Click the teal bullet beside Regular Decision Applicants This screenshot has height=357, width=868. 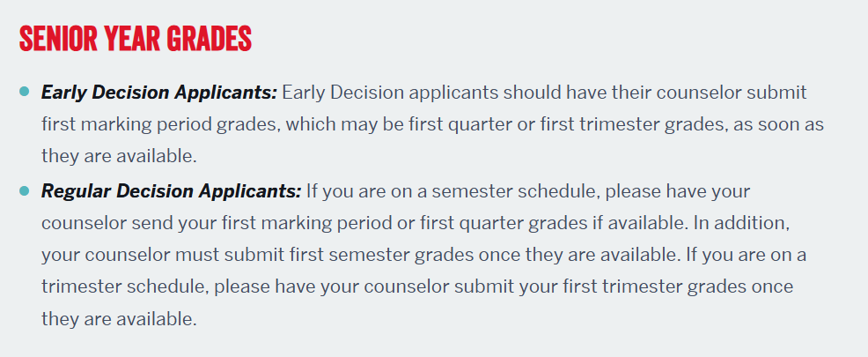coord(24,190)
